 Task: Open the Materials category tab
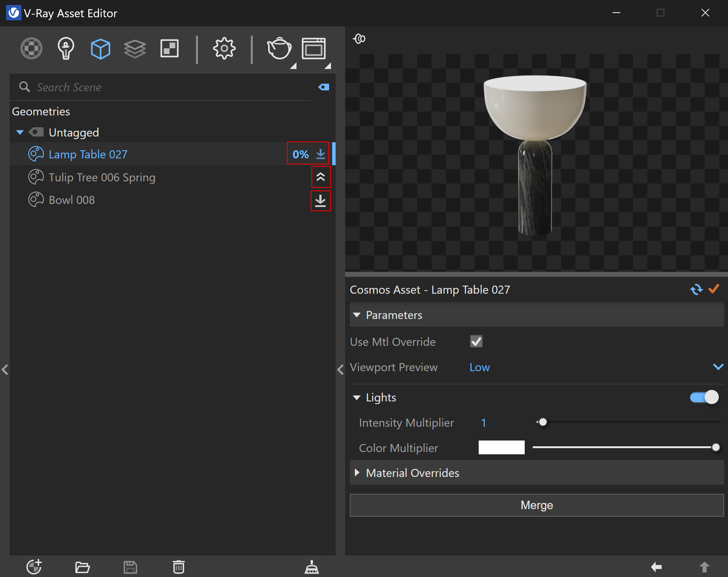[x=31, y=48]
